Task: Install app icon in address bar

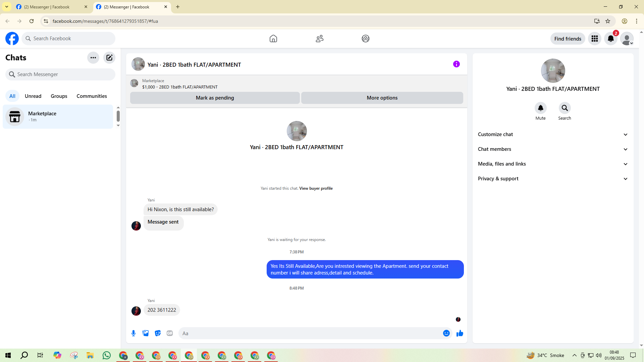Action: pyautogui.click(x=597, y=21)
